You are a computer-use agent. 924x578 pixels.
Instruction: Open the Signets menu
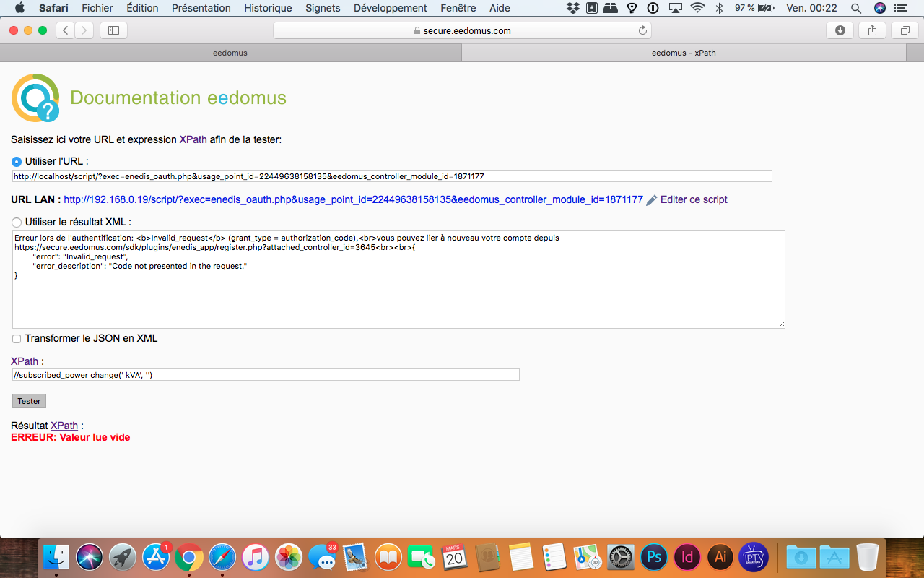pos(323,8)
